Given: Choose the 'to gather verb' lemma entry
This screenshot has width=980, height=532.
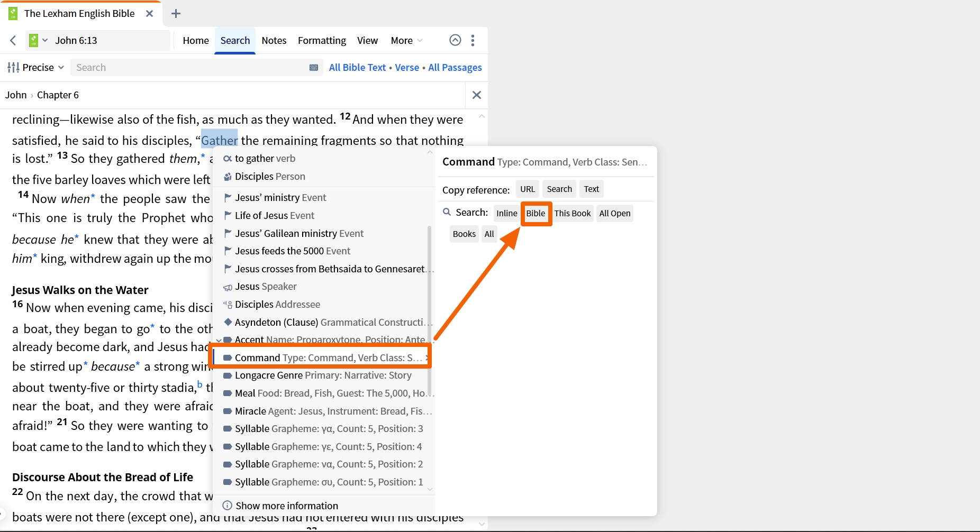Looking at the screenshot, I should point(323,159).
